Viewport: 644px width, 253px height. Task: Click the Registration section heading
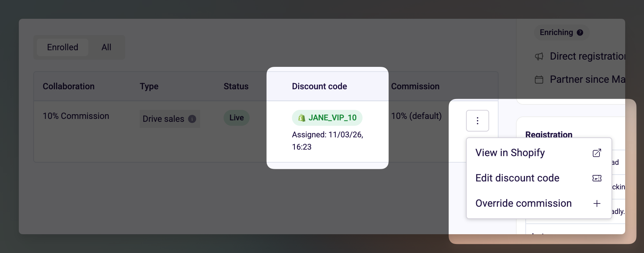tap(549, 134)
